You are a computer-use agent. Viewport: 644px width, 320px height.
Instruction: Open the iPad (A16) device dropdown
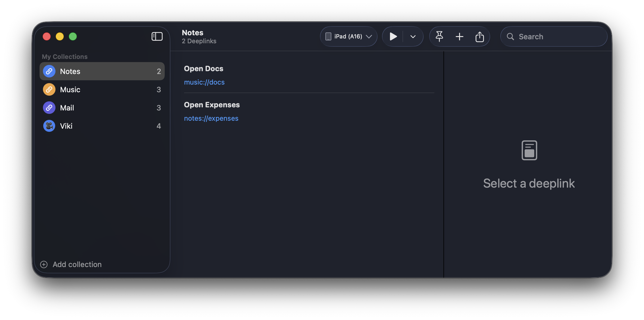tap(349, 36)
